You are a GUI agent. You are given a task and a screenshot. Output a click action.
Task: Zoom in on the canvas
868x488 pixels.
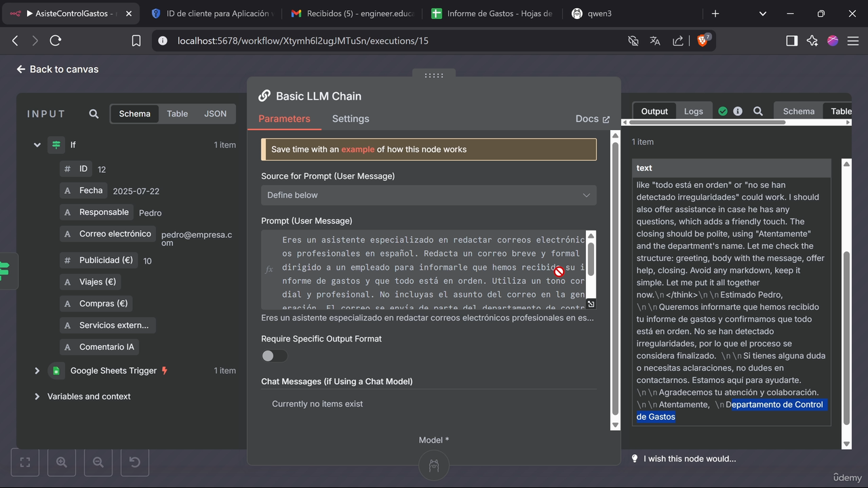point(62,462)
